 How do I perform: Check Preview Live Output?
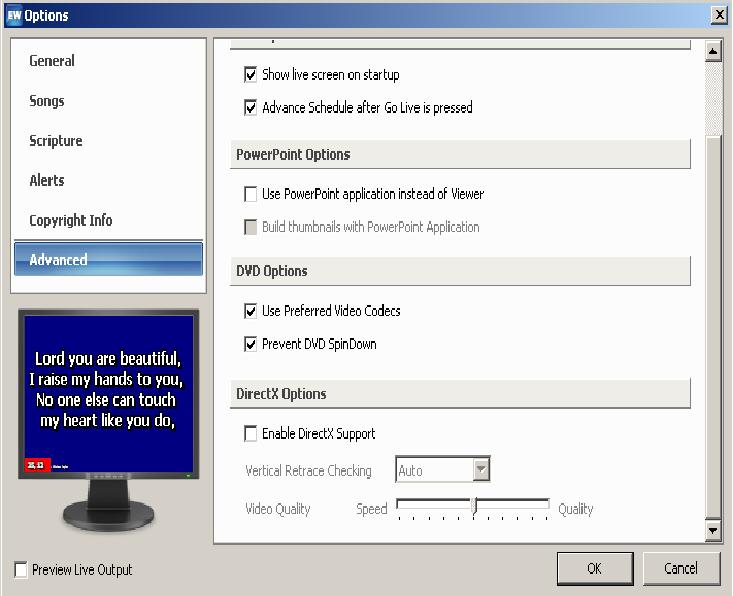[x=21, y=570]
